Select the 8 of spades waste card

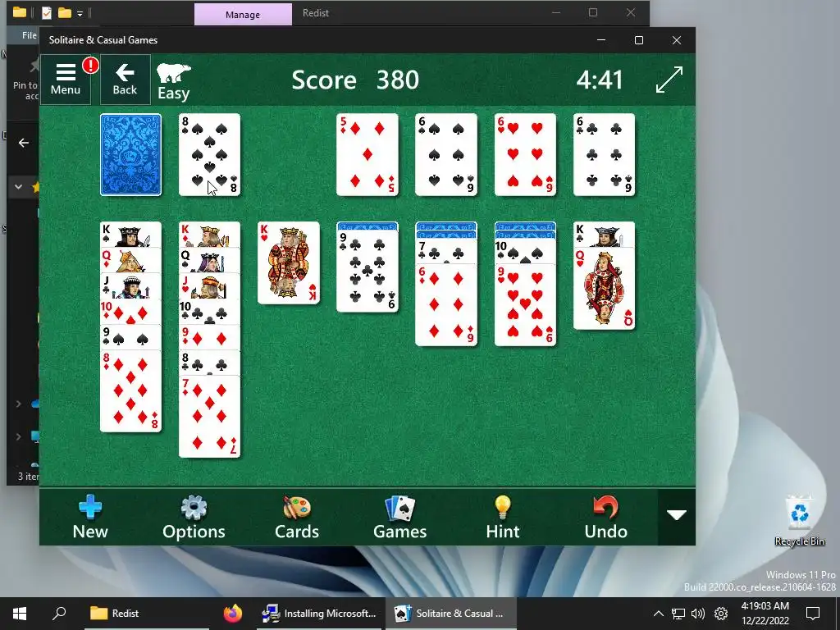[x=209, y=154]
